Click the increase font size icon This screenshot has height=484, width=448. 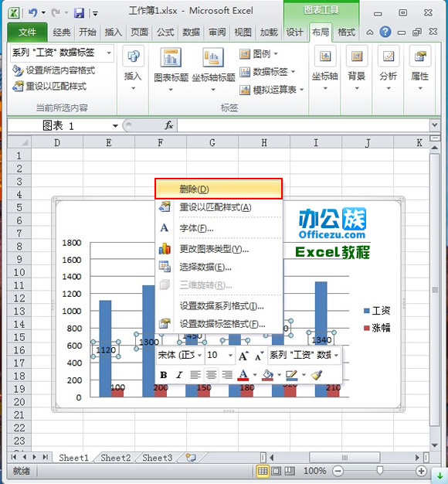coord(243,356)
